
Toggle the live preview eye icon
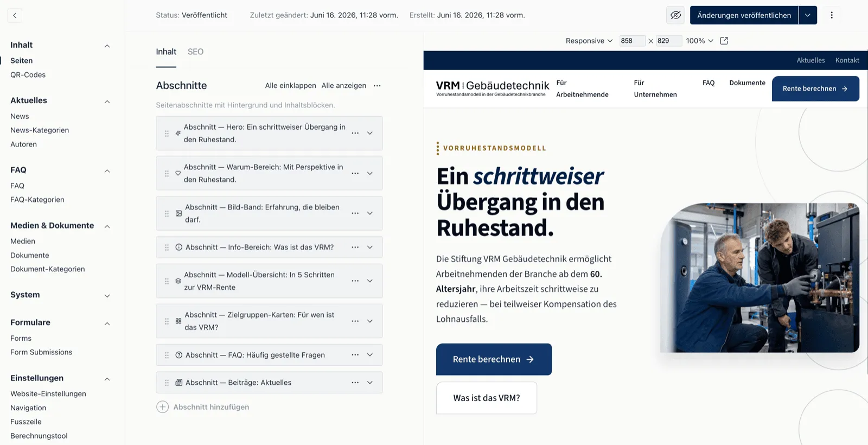pos(675,15)
